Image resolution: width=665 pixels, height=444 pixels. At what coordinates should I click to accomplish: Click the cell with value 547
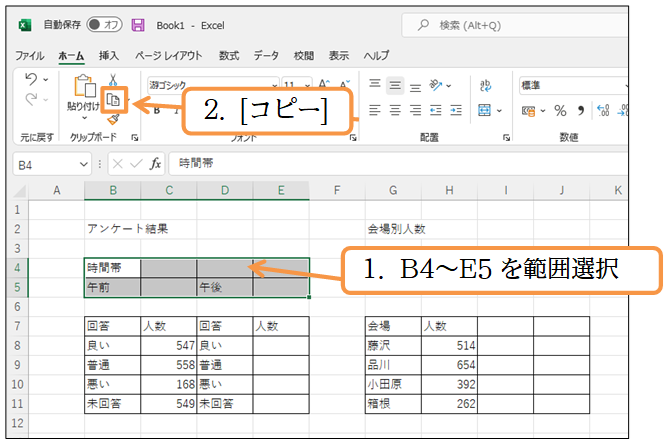coord(169,346)
